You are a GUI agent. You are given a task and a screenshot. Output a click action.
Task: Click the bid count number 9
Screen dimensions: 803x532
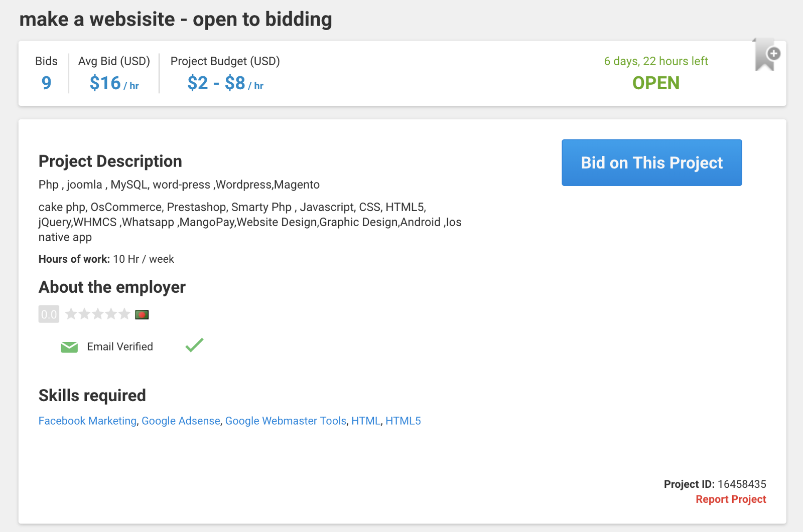point(46,83)
